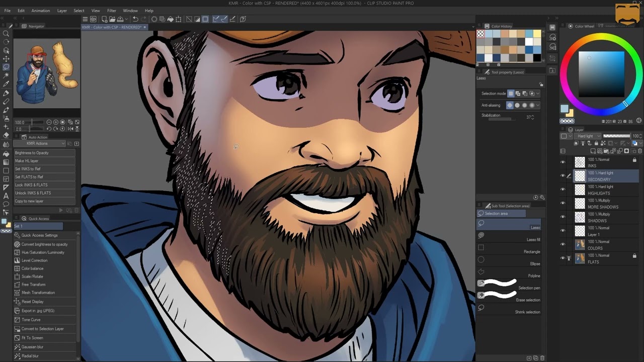644x362 pixels.
Task: Hide the COLORS layer
Action: [562, 244]
